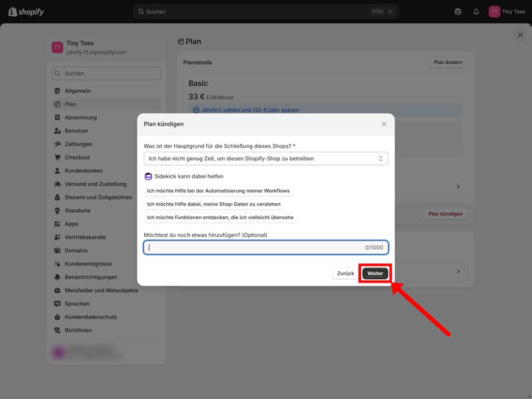Open the notifications bell icon
532x399 pixels.
pos(476,11)
